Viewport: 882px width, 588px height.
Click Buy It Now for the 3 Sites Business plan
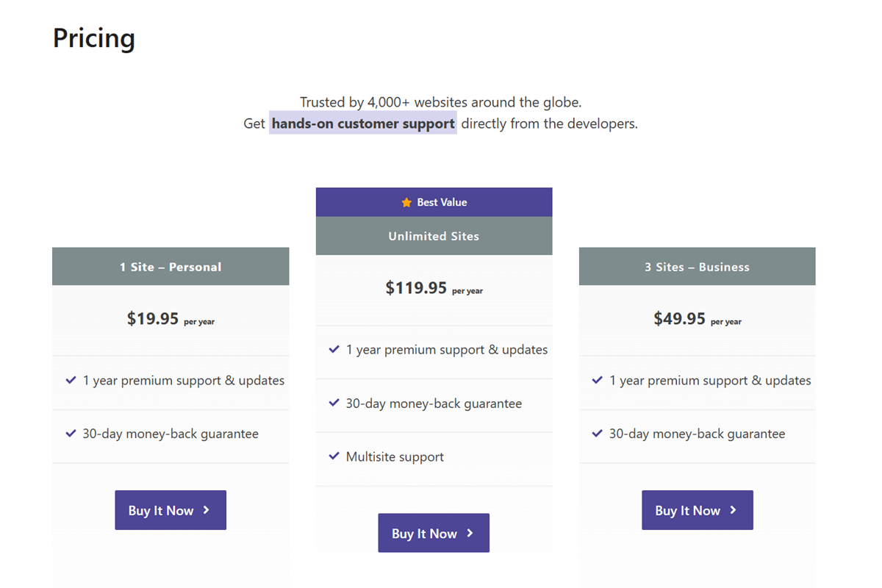point(697,510)
